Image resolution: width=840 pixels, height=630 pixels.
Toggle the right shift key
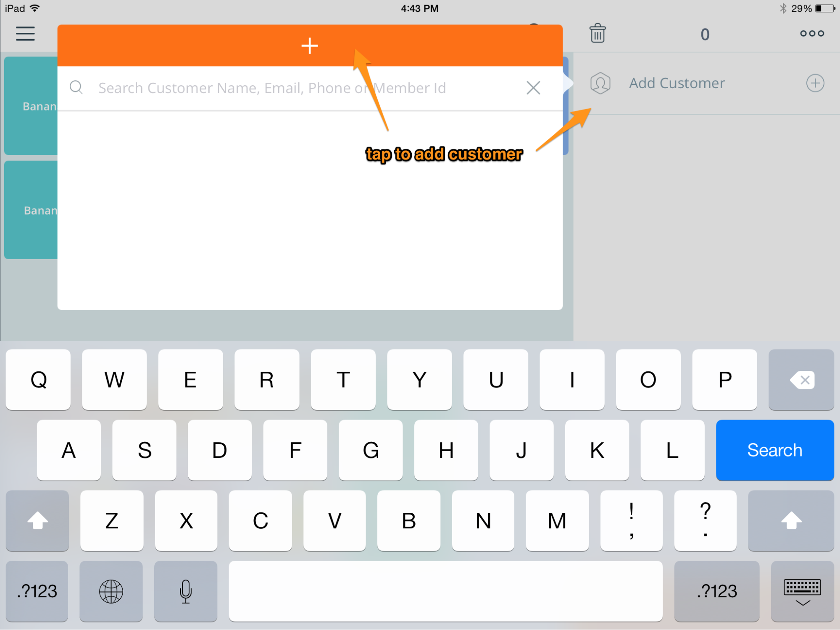pyautogui.click(x=791, y=521)
